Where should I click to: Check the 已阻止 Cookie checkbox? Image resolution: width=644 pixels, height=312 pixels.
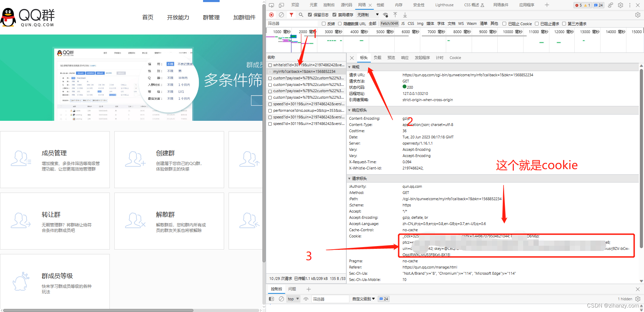click(504, 24)
